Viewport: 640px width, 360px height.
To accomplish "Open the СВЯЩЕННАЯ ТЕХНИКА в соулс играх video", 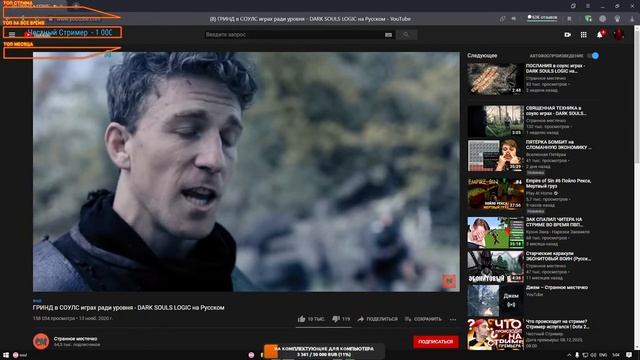I will coord(496,121).
